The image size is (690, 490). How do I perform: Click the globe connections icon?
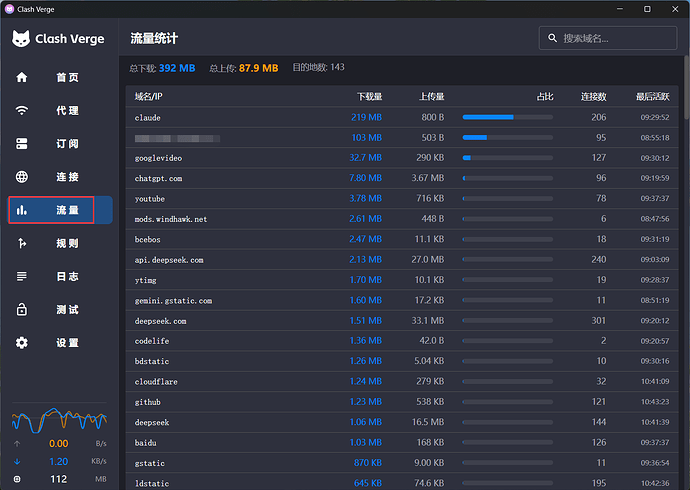tap(22, 177)
